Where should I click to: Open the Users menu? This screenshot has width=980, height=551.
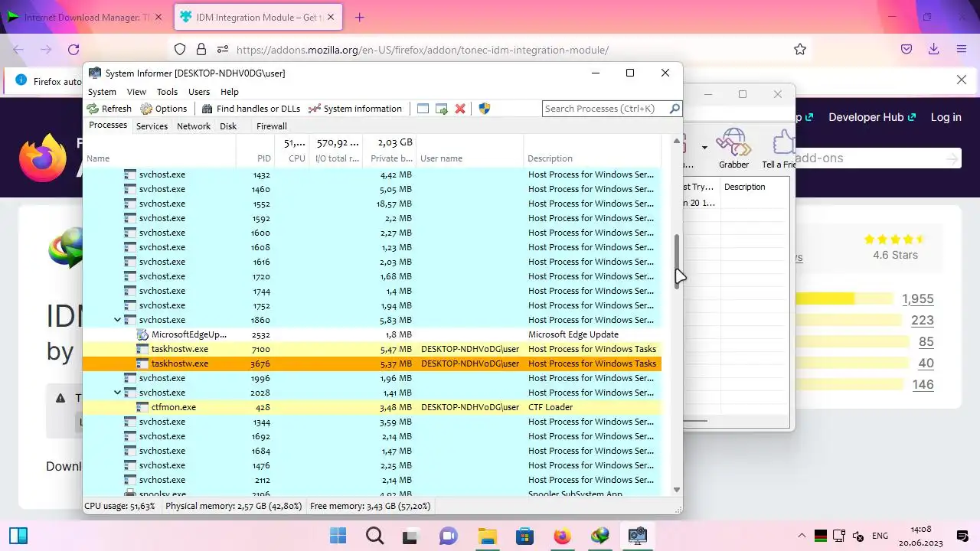tap(199, 92)
